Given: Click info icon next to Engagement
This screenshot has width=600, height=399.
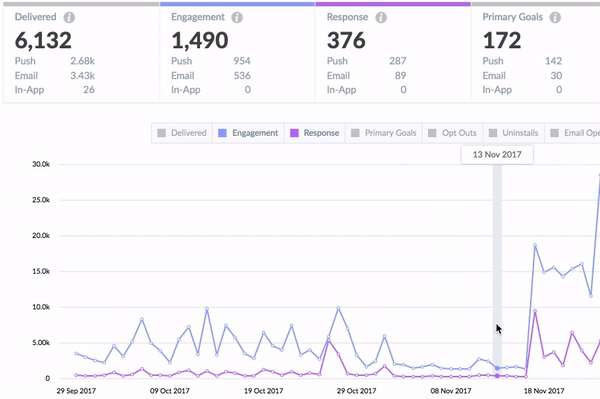Looking at the screenshot, I should (x=237, y=17).
